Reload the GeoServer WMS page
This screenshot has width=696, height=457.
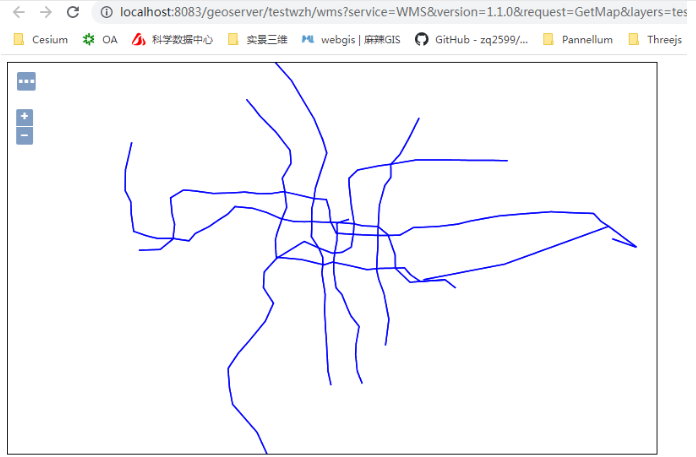73,12
